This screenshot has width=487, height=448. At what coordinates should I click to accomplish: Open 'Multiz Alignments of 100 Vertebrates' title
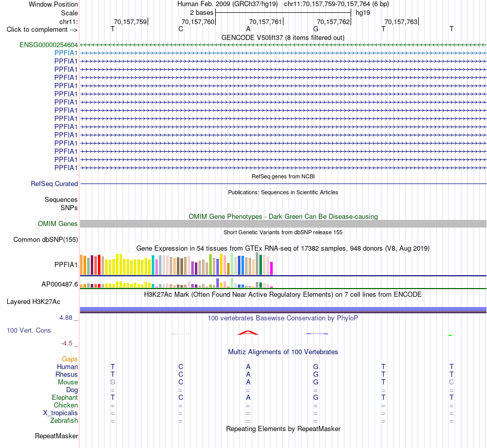[283, 352]
